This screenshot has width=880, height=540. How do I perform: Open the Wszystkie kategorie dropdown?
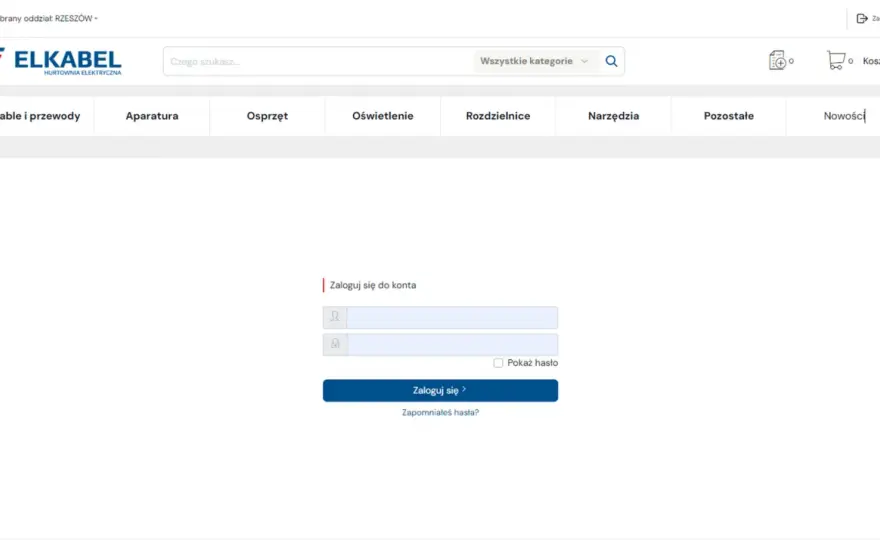[534, 61]
